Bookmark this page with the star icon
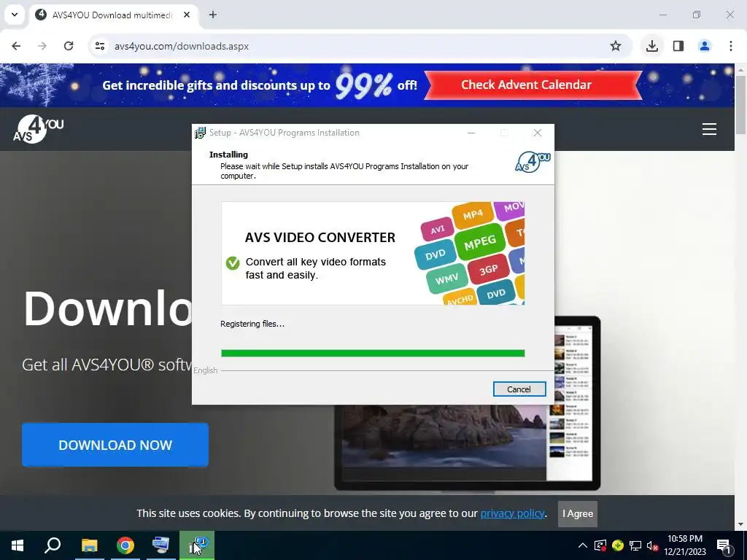 pyautogui.click(x=616, y=46)
